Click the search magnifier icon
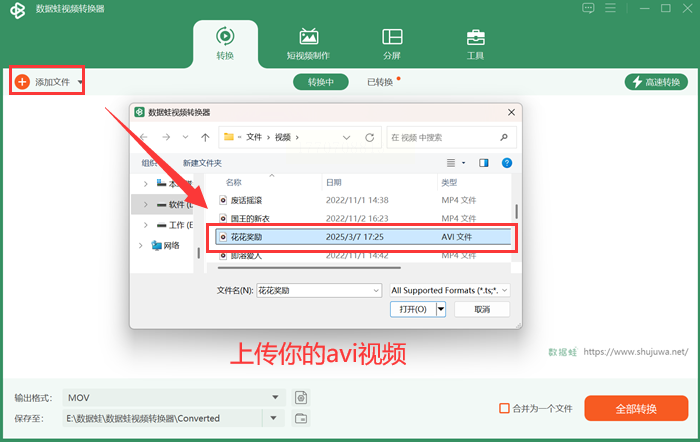 (504, 137)
